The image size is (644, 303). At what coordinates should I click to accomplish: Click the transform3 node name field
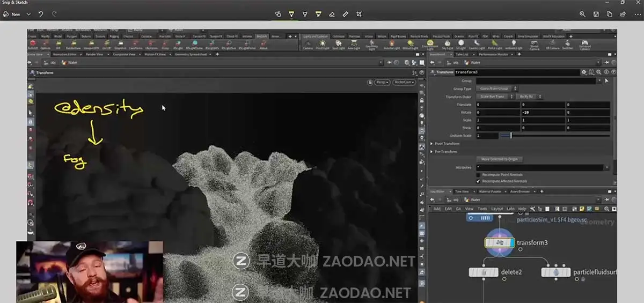tap(516, 72)
